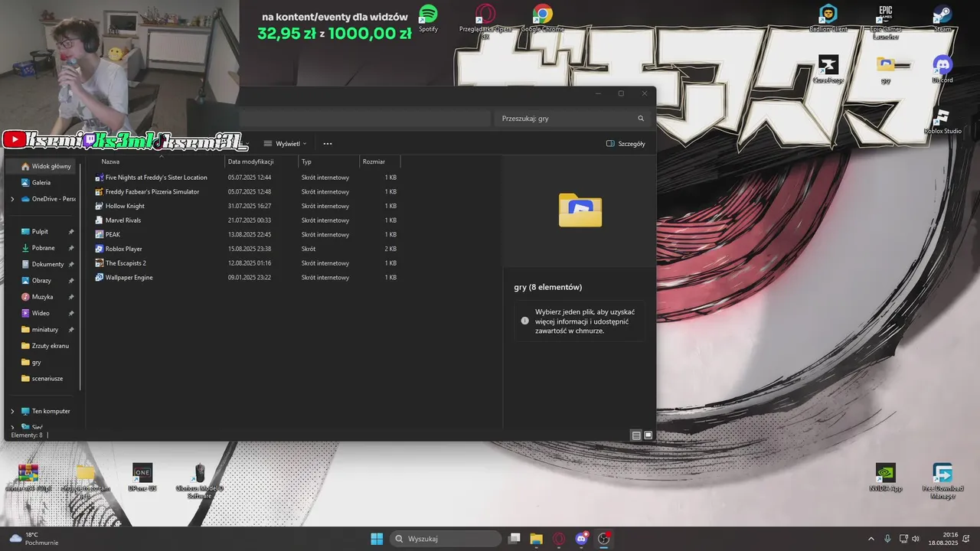Image resolution: width=980 pixels, height=551 pixels.
Task: Open the weather widget showing 18°C
Action: 34,539
